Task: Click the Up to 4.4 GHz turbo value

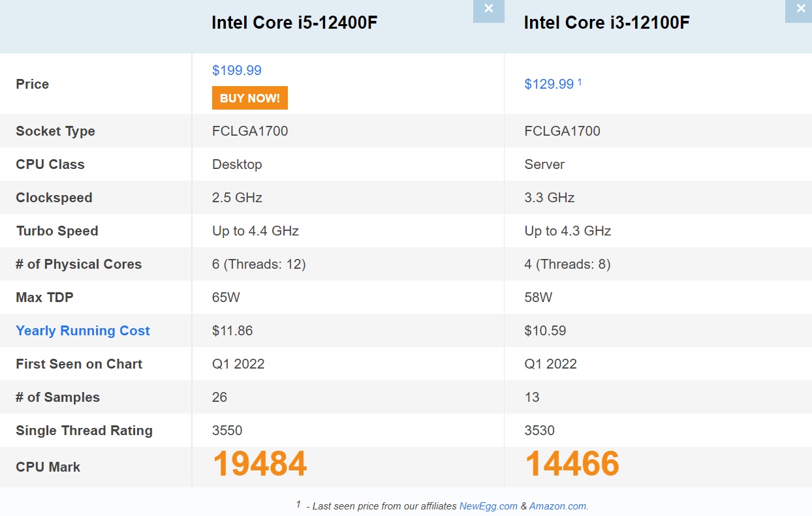Action: (255, 231)
